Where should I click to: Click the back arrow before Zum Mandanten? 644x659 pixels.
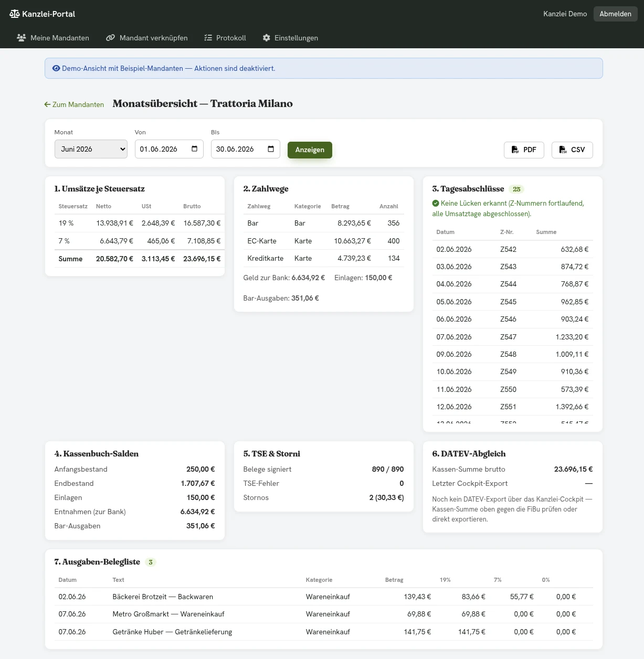tap(47, 104)
